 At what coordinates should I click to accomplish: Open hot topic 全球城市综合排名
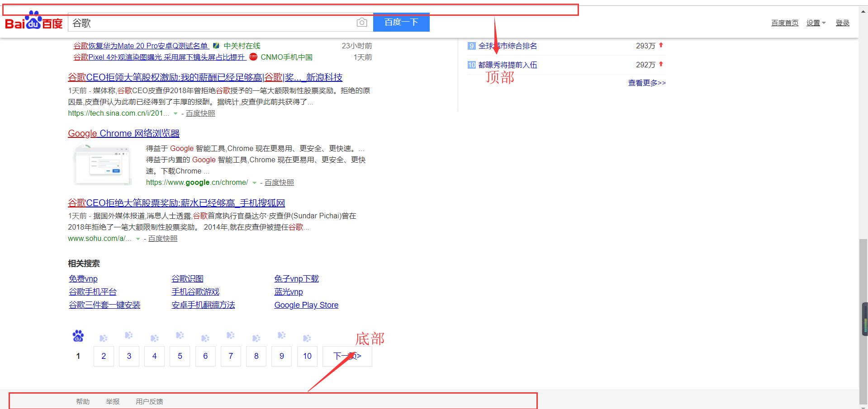[508, 46]
